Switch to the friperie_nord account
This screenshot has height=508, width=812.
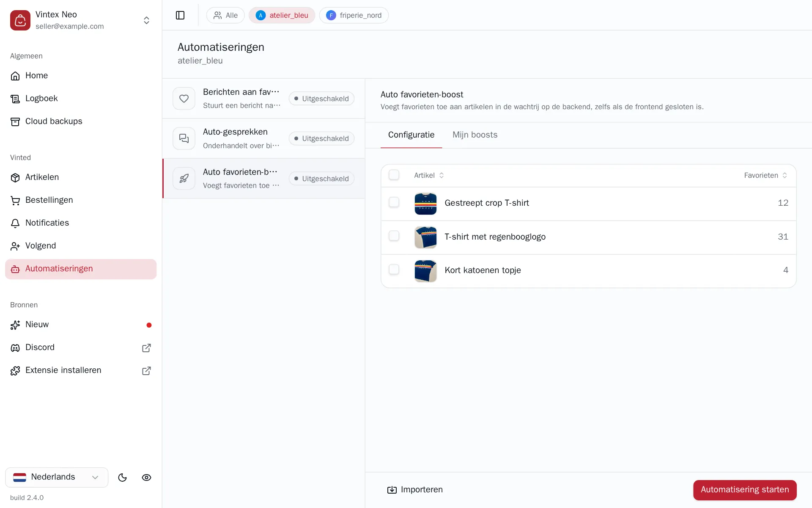(x=354, y=15)
